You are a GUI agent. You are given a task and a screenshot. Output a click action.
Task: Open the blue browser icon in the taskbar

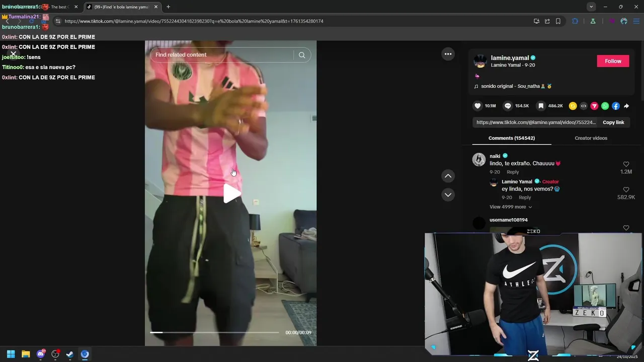click(85, 354)
